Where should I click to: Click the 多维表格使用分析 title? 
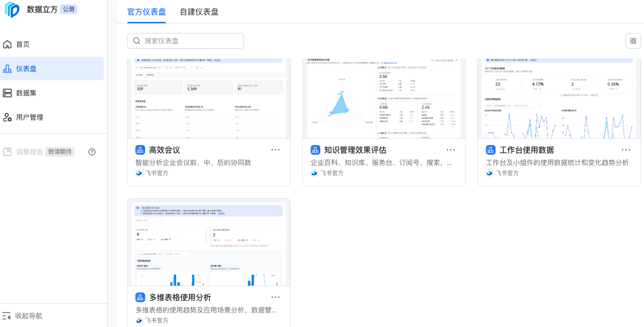tap(180, 297)
